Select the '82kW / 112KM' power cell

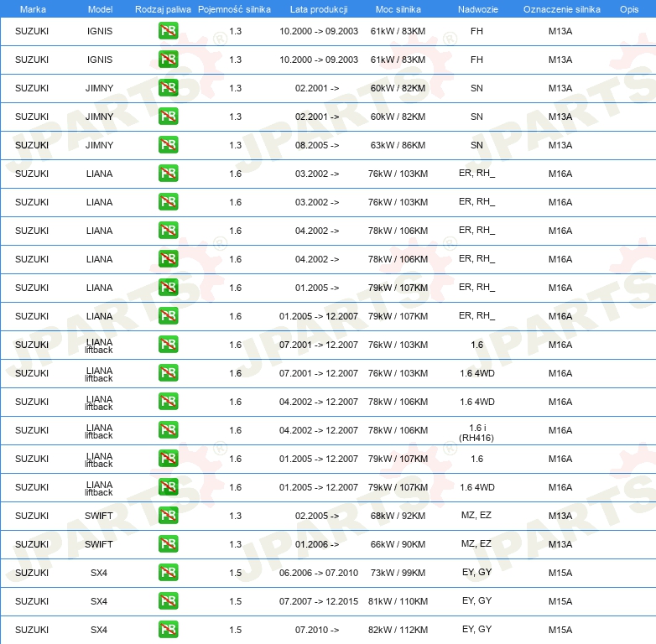point(398,630)
